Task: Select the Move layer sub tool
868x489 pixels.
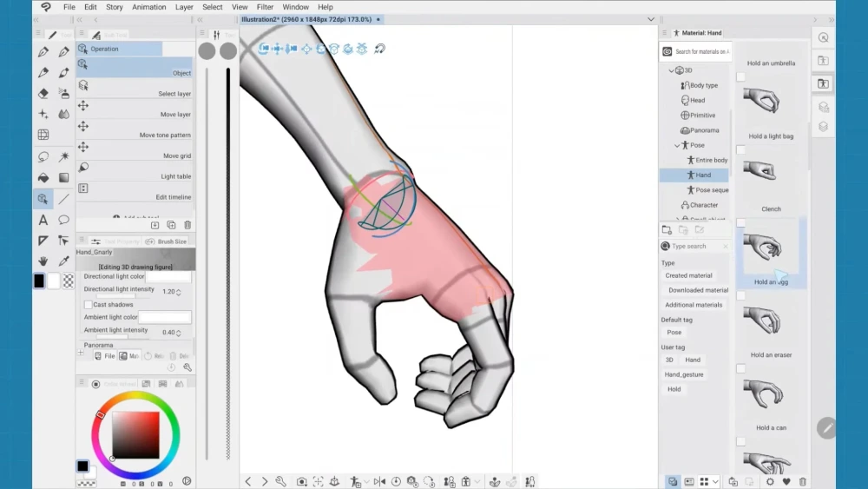Action: (x=135, y=109)
